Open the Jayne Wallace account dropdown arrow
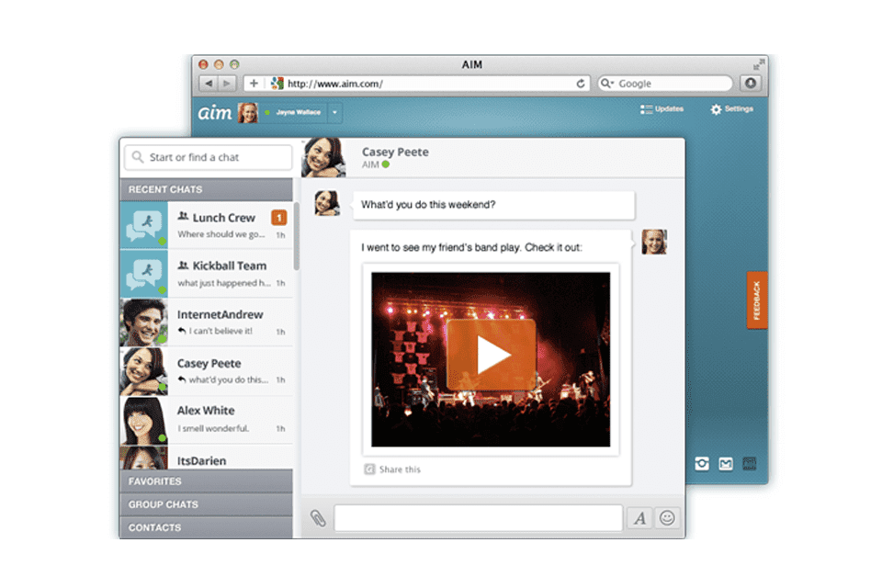This screenshot has width=882, height=588. pos(334,112)
